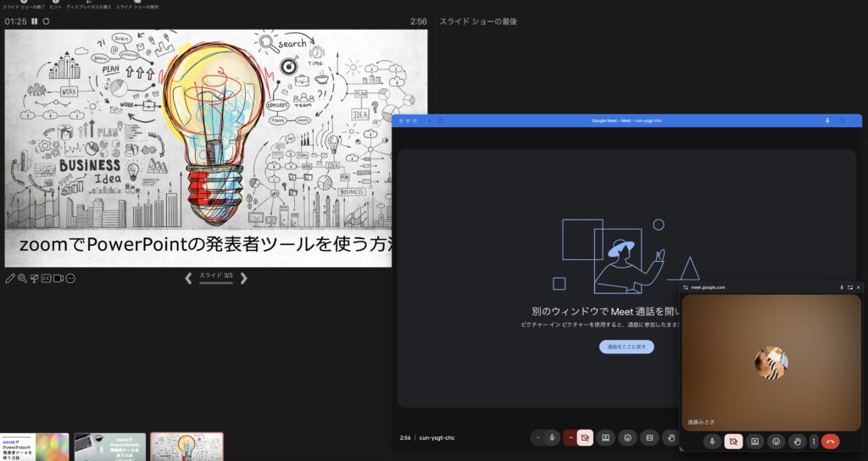Select the pen annotation tool below the slide
Image resolution: width=868 pixels, height=461 pixels.
pos(10,278)
